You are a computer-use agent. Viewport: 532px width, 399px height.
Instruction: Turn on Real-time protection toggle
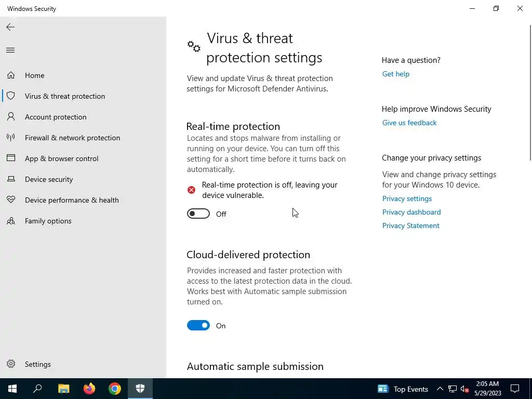coord(198,214)
